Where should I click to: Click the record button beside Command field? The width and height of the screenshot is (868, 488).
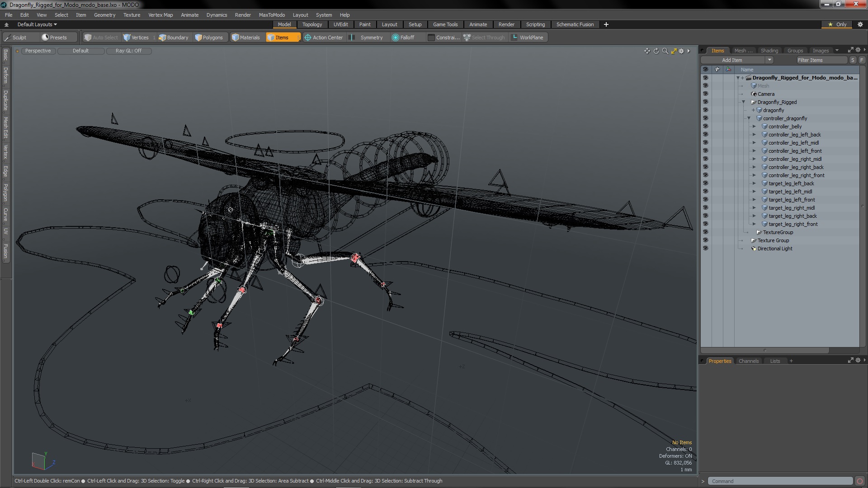pos(860,481)
